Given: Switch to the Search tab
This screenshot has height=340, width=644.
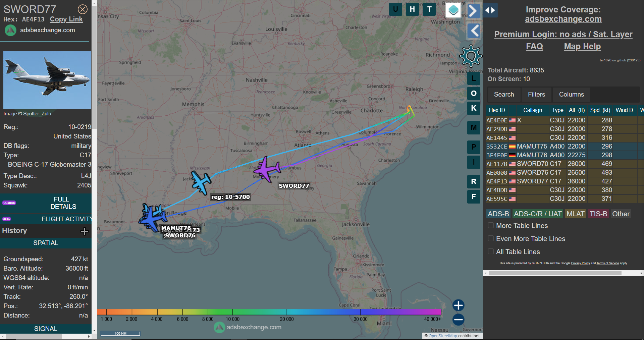Looking at the screenshot, I should pos(504,95).
